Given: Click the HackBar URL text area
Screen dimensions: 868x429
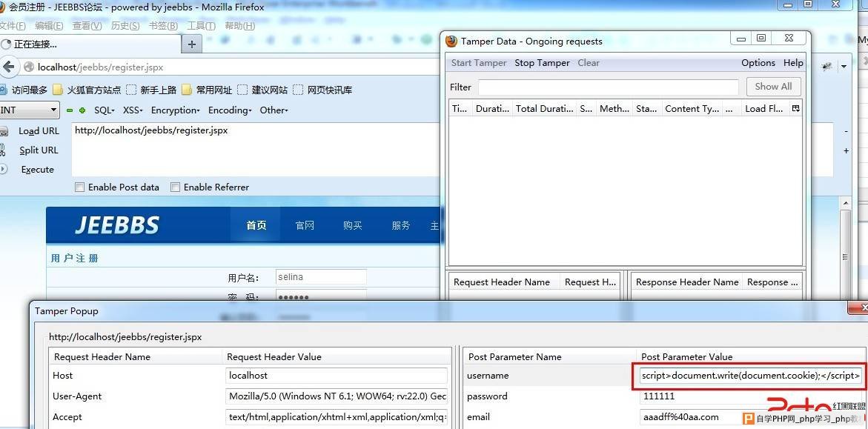Looking at the screenshot, I should pyautogui.click(x=256, y=150).
